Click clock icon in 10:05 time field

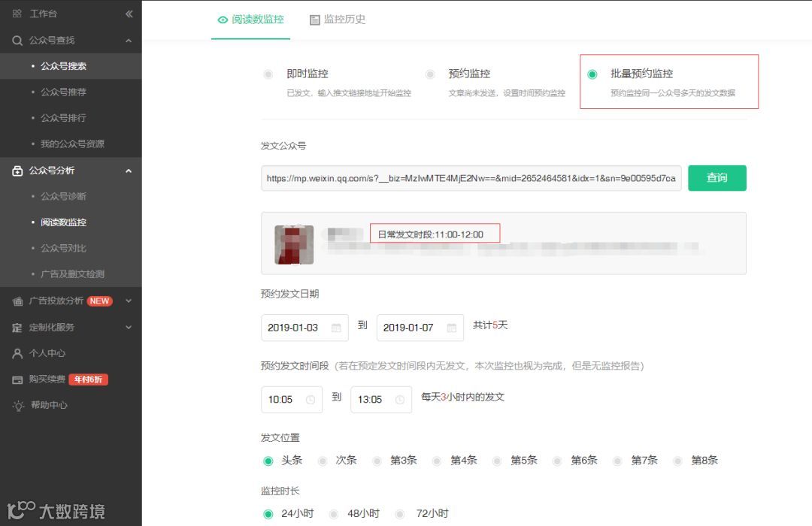[x=311, y=400]
